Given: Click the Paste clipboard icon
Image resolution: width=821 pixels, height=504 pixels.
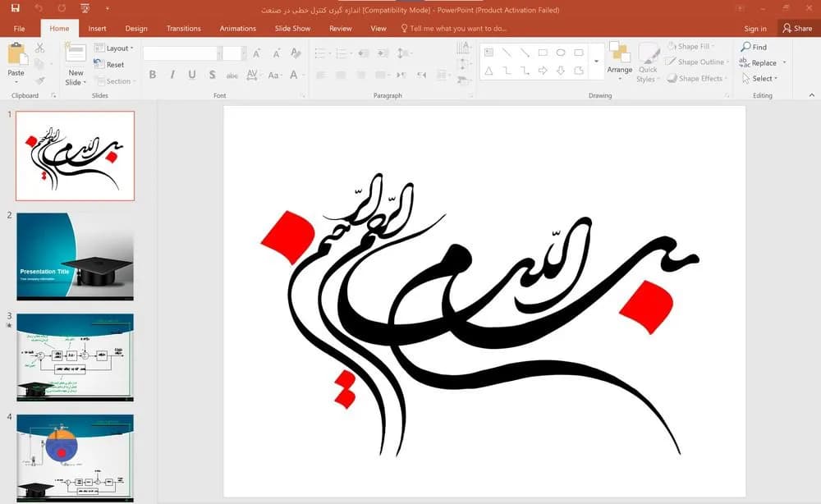Looking at the screenshot, I should coord(16,55).
